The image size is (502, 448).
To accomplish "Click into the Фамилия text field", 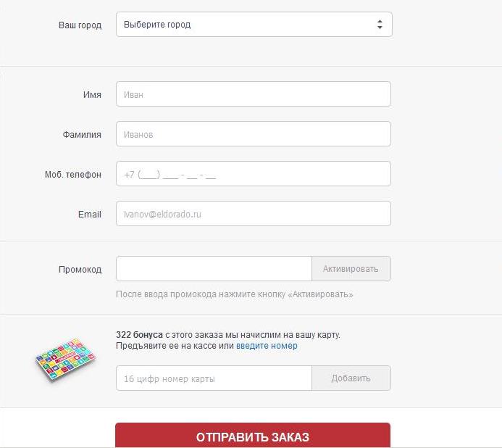I will click(253, 134).
